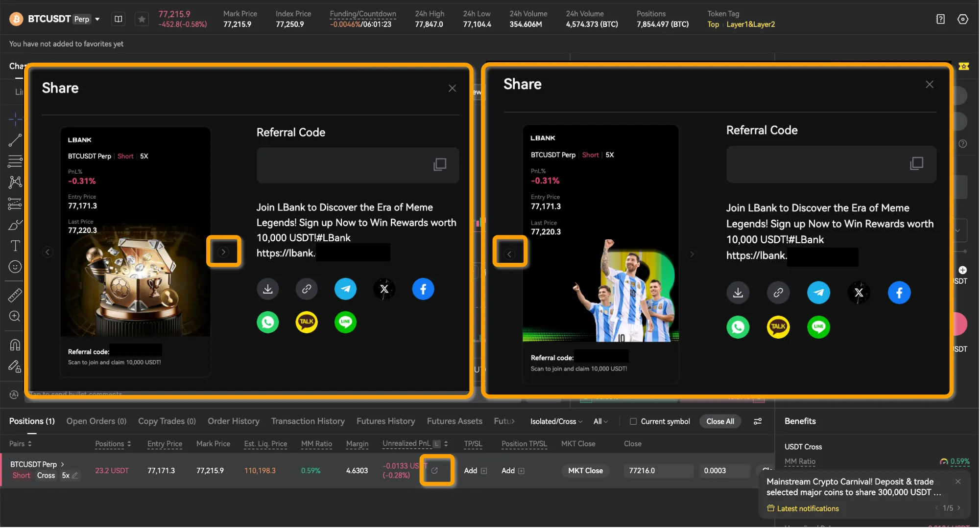Select the text annotation tool
Image resolution: width=980 pixels, height=528 pixels.
click(15, 246)
